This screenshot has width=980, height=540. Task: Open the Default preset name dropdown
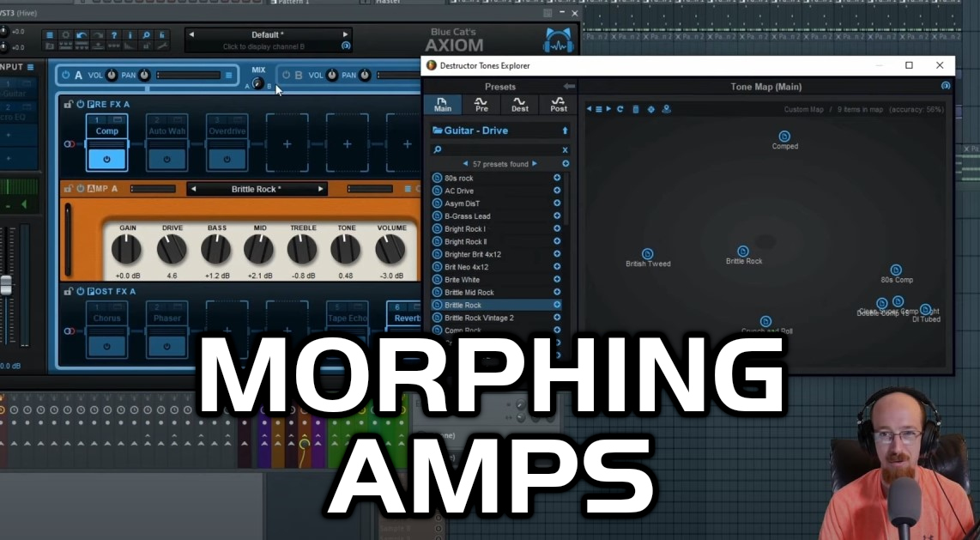click(x=268, y=35)
